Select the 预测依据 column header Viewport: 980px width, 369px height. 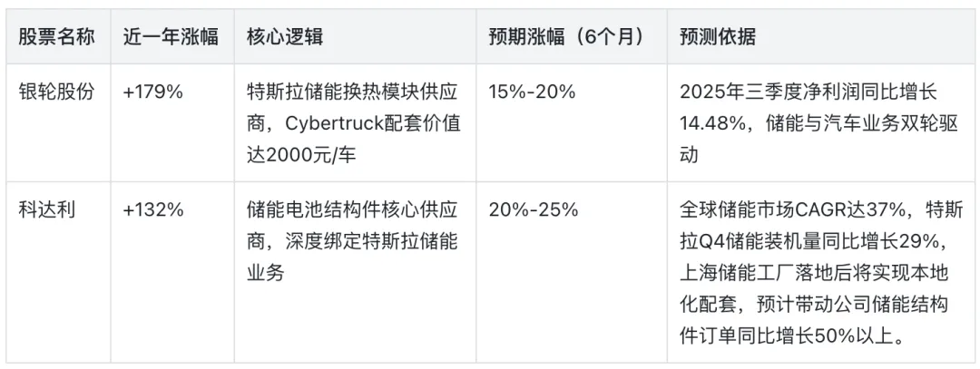(x=718, y=37)
